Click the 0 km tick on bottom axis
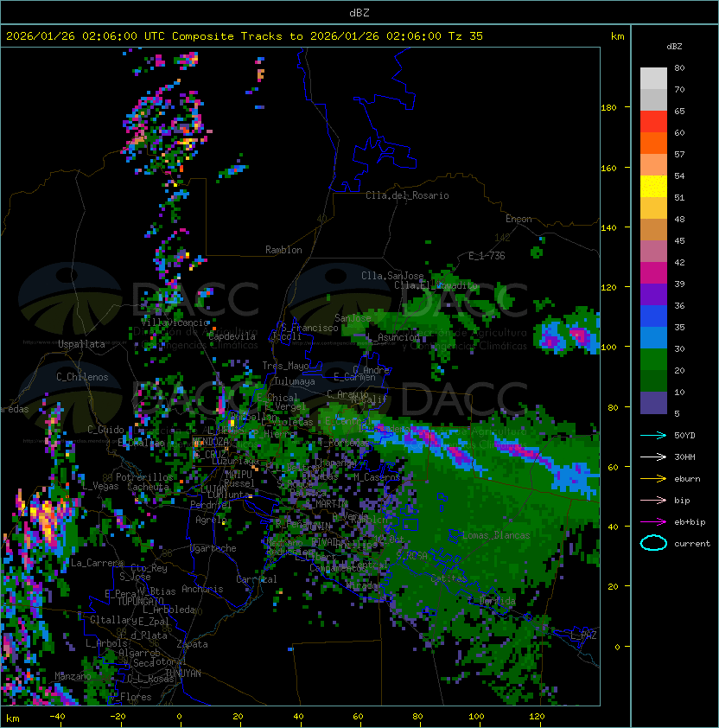The height and width of the screenshot is (728, 719). point(180,717)
